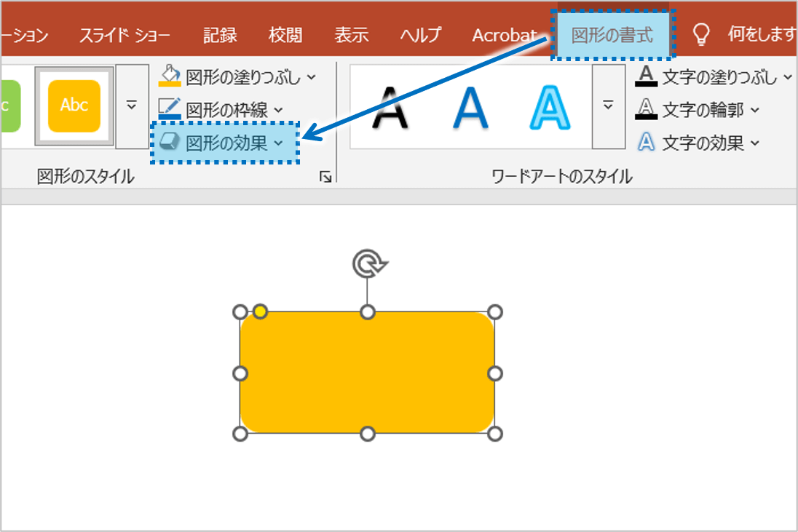Apply the orange Abc shape style
Image resolution: width=798 pixels, height=532 pixels.
coord(74,106)
